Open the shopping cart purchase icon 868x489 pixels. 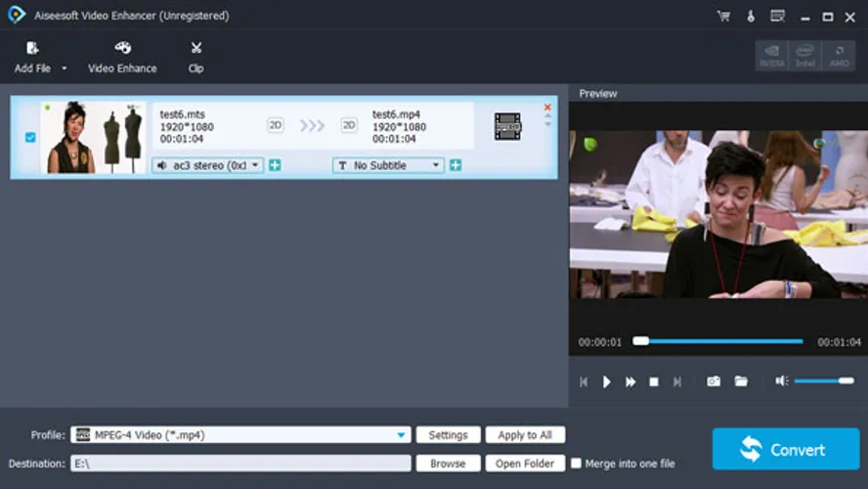(723, 16)
